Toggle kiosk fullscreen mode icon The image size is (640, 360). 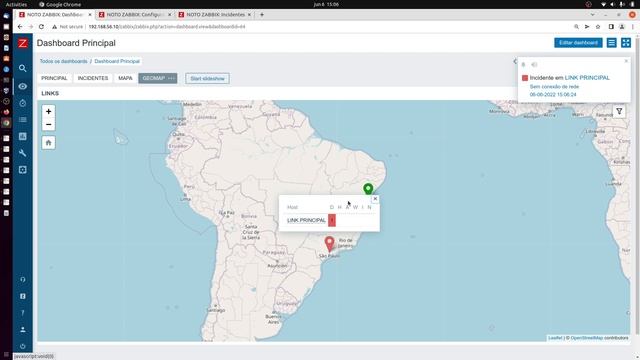[626, 43]
